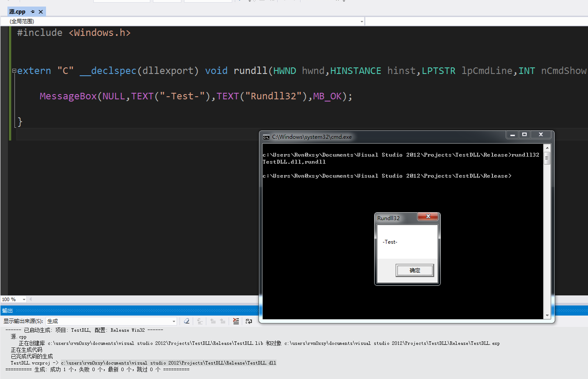The width and height of the screenshot is (588, 379).
Task: Click the cmd window scrollbar thumb
Action: (547, 158)
